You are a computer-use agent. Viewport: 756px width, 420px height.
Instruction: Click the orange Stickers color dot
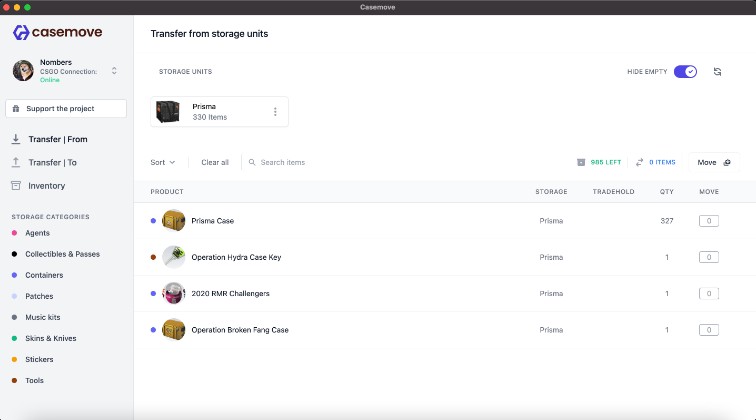pos(14,359)
